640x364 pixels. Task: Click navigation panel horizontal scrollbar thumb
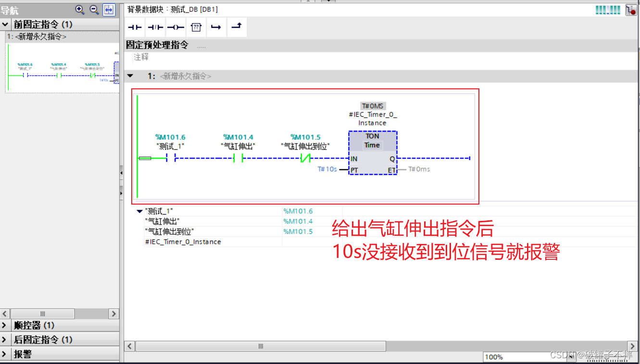click(42, 314)
